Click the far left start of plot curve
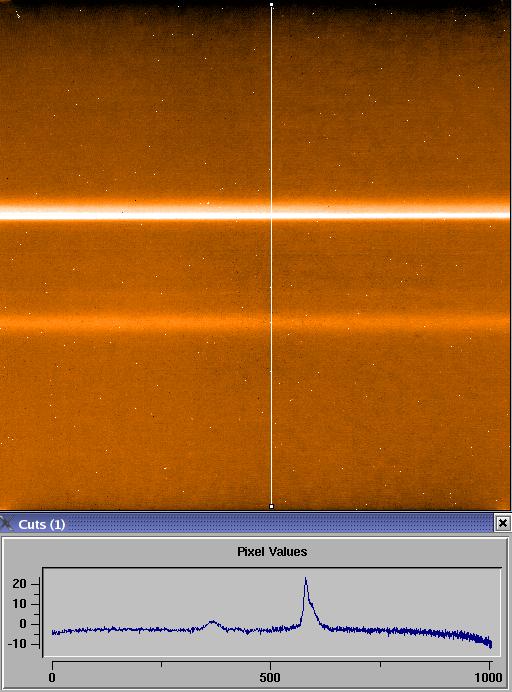This screenshot has width=512, height=692. [53, 632]
